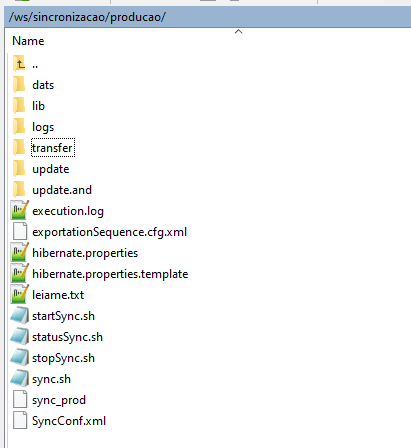Select the 'leiame.txt' file name
Image resolution: width=411 pixels, height=448 pixels.
coord(58,295)
